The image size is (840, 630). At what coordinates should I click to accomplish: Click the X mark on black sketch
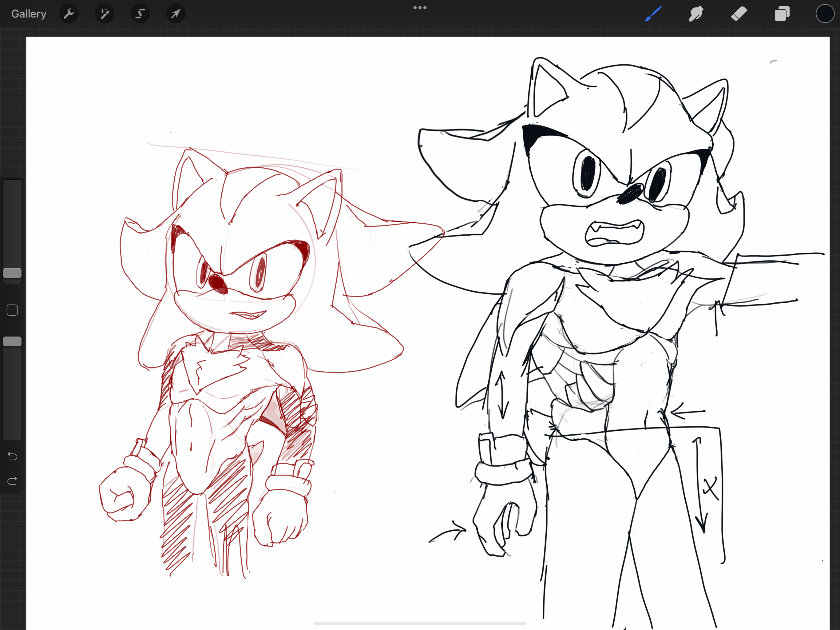pos(711,488)
